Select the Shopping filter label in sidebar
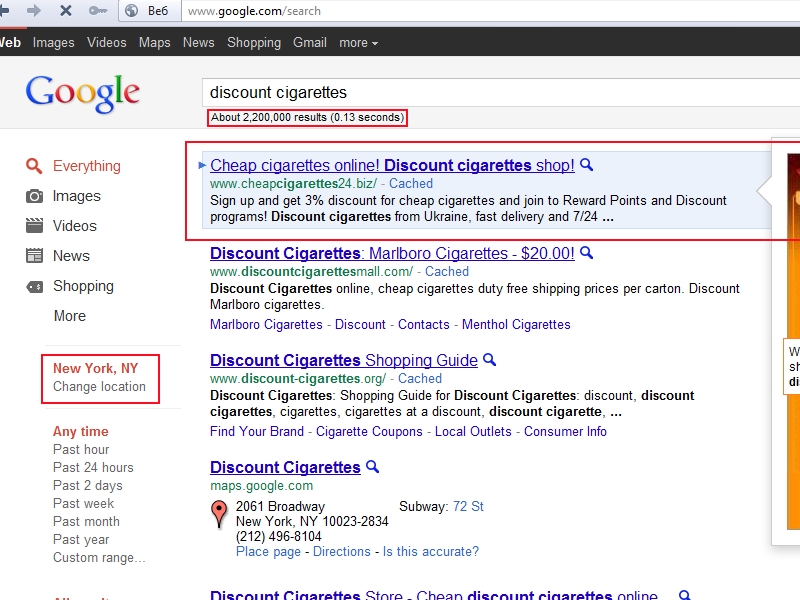 coord(83,286)
